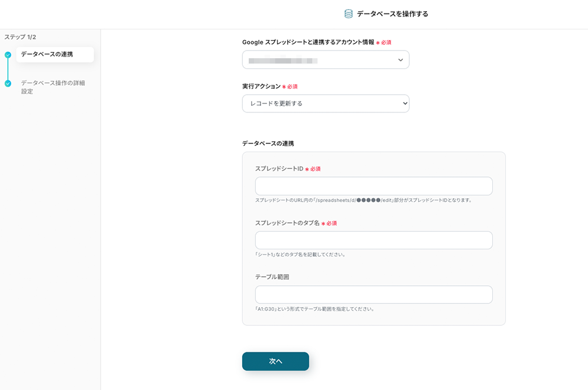
Task: Open the レコードを更新する action dropdown
Action: tap(325, 104)
